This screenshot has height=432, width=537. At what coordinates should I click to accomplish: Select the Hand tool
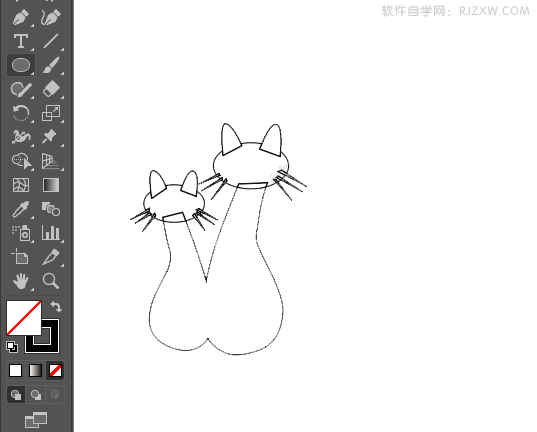[21, 281]
